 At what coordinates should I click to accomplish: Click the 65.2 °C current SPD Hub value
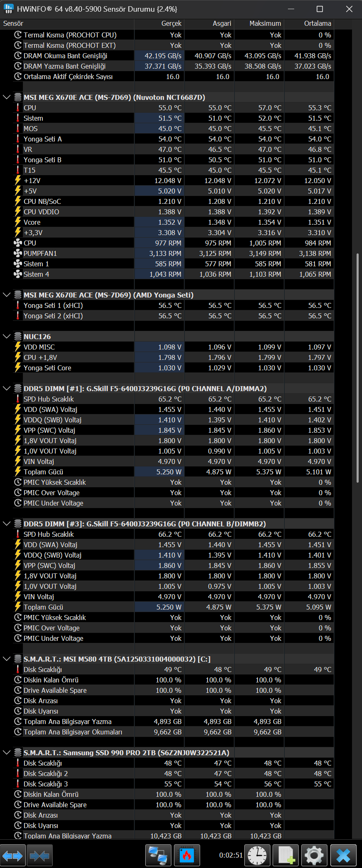170,399
